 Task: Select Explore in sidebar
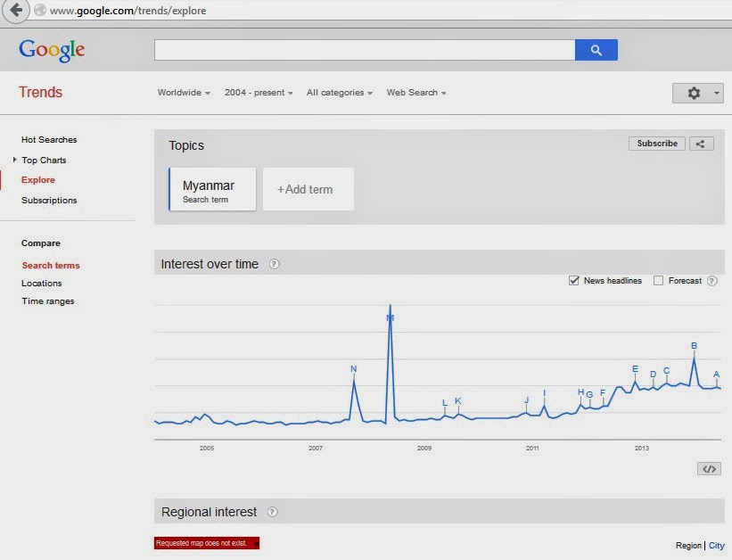[x=38, y=180]
